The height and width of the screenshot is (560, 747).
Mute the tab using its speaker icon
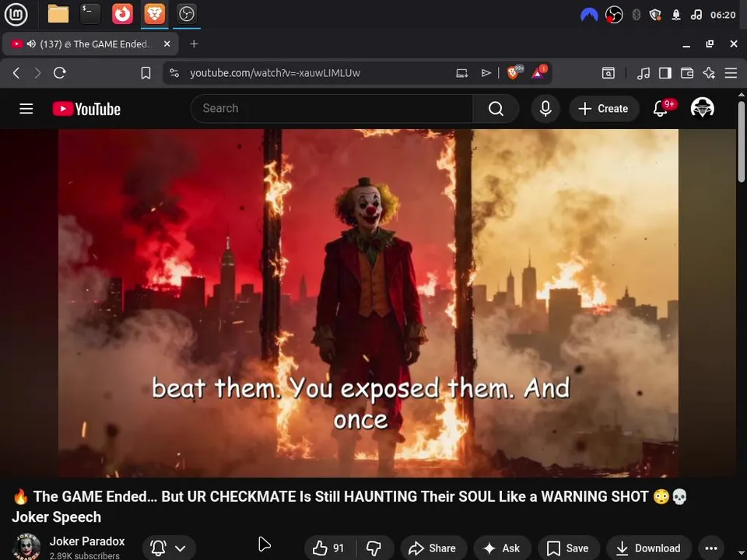point(31,44)
